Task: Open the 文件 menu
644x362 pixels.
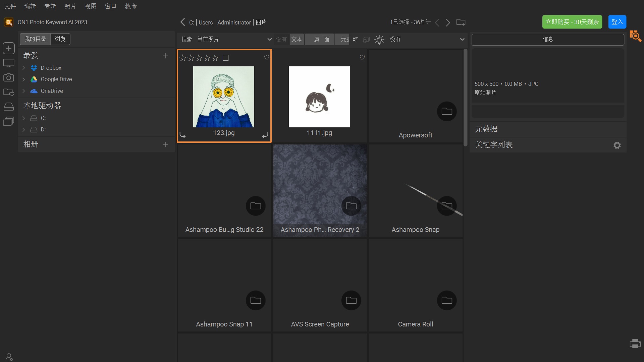Action: coord(10,6)
